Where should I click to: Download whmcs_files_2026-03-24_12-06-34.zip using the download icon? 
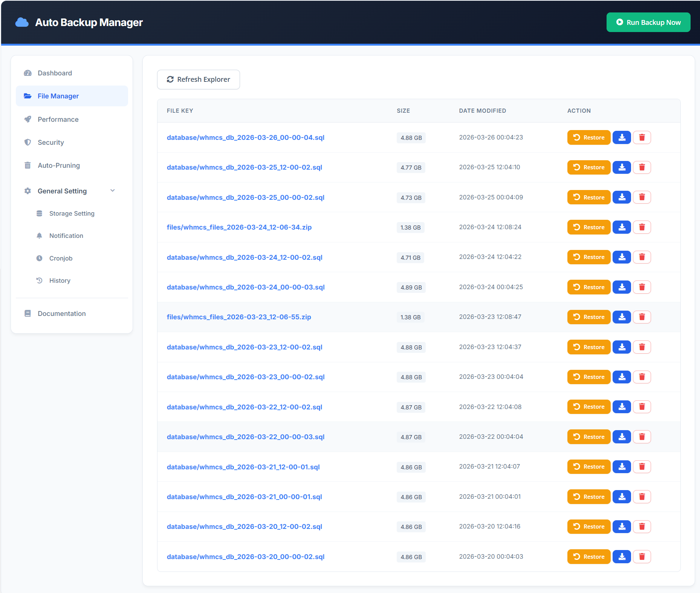coord(622,227)
